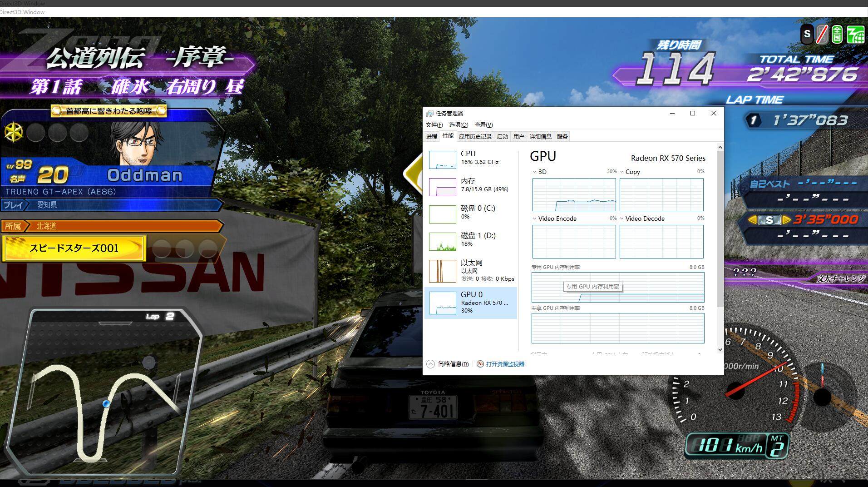Click the scrollbar up arrow in GPU panel

point(720,147)
